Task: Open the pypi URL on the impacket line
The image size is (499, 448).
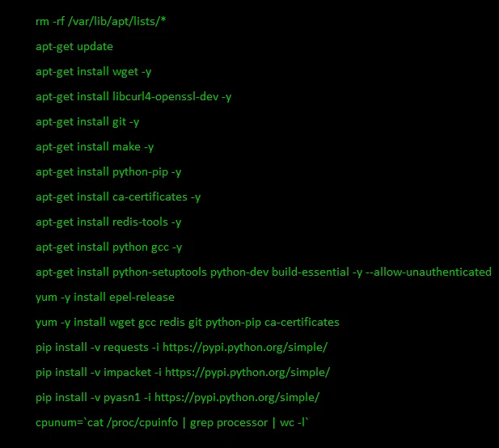Action: point(247,373)
